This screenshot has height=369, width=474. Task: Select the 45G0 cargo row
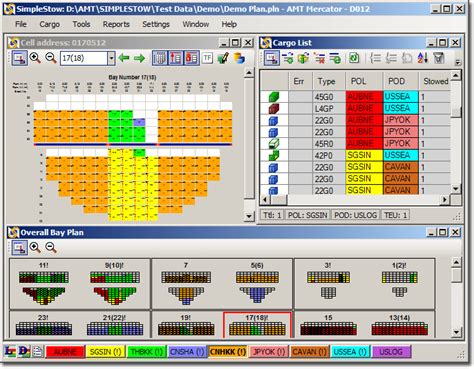pyautogui.click(x=355, y=97)
